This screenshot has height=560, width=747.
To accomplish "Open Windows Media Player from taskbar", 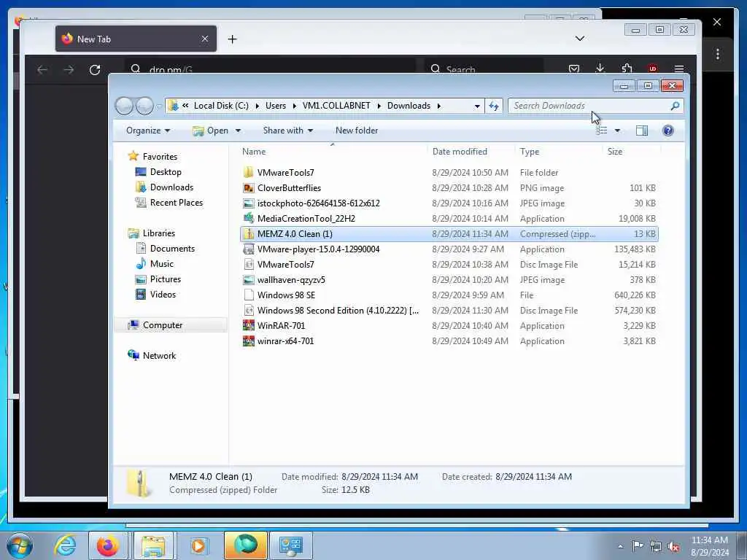I will pos(198,545).
